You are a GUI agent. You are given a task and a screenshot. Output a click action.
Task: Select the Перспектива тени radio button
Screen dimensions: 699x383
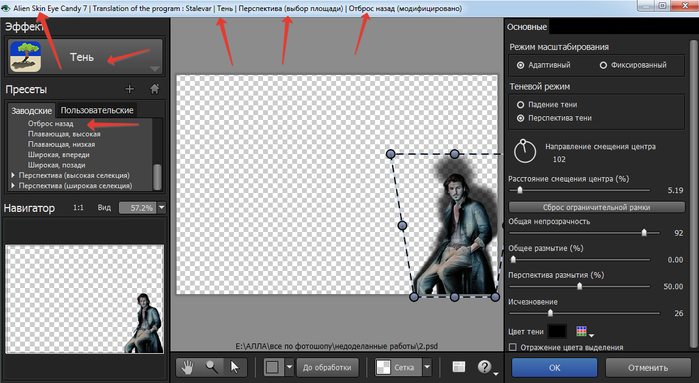pyautogui.click(x=520, y=118)
